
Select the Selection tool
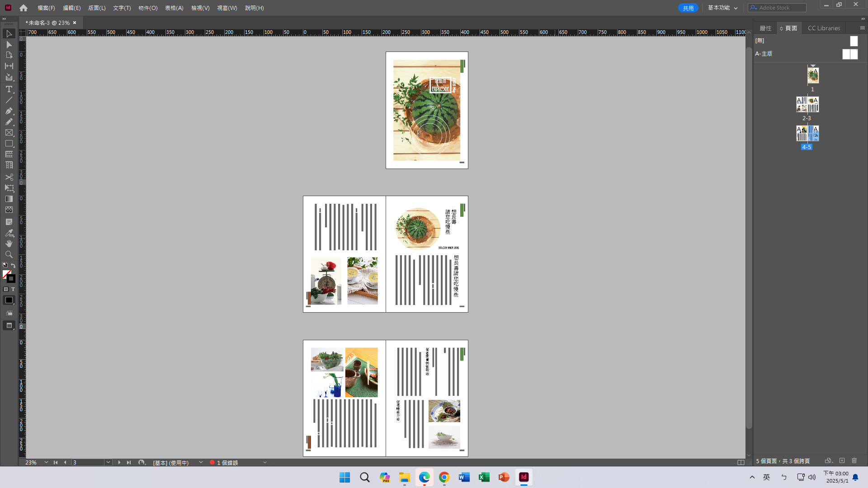[9, 34]
